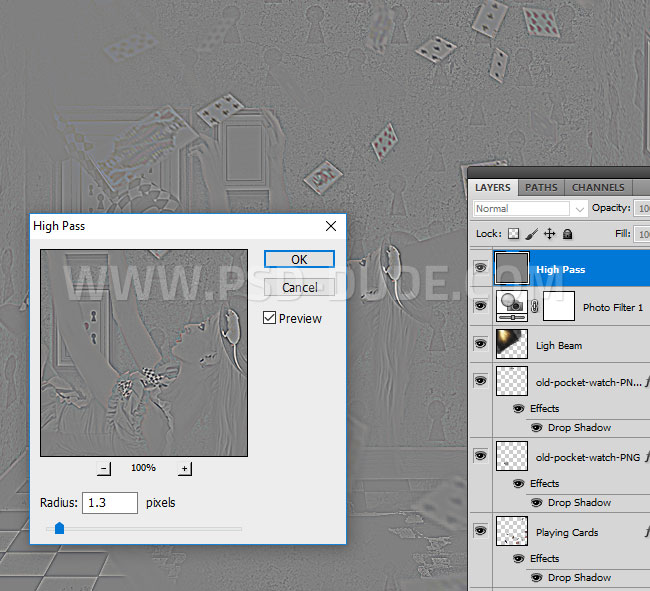Click the Photo Filter 1 mask link icon
The width and height of the screenshot is (650, 591).
[535, 307]
